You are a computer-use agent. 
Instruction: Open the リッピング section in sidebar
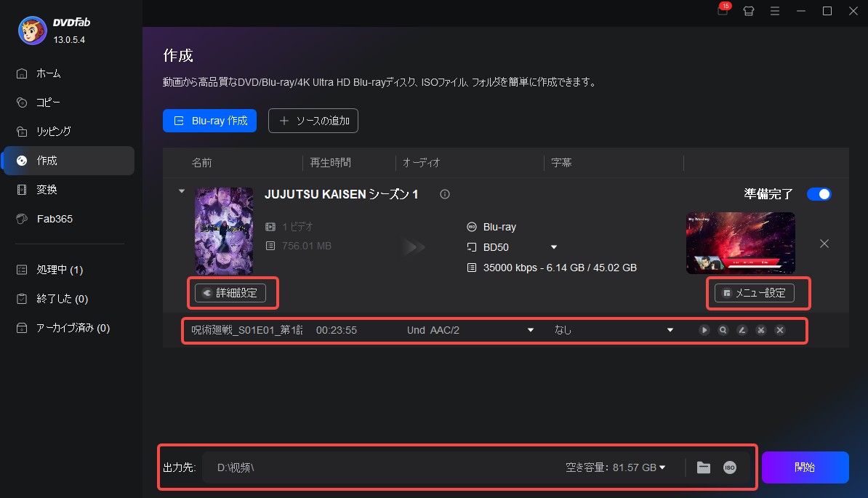54,132
